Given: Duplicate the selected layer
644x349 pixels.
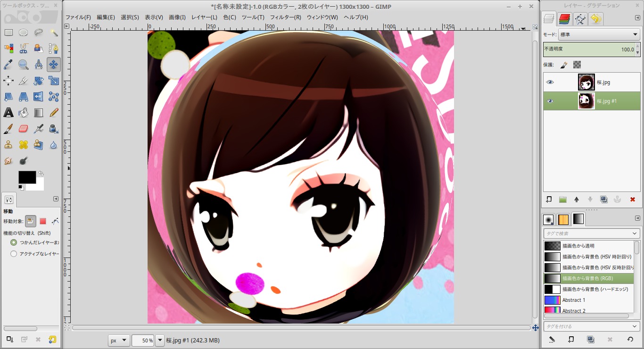Looking at the screenshot, I should pyautogui.click(x=604, y=199).
